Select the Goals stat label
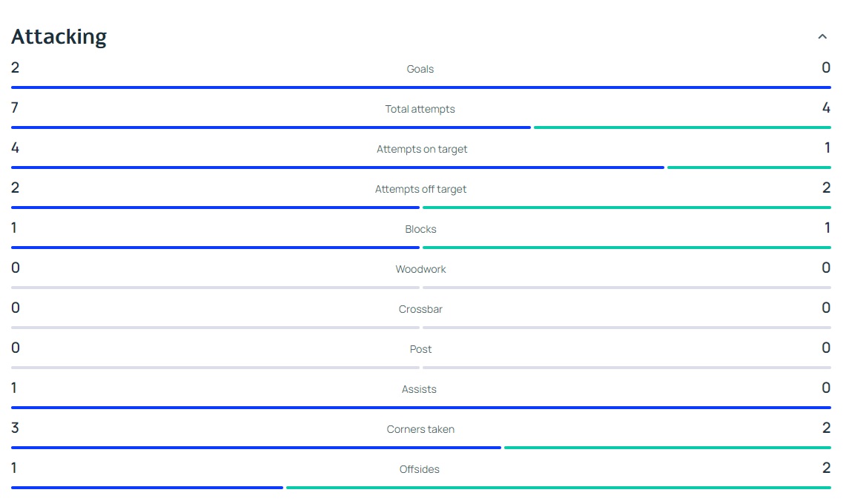 tap(420, 69)
